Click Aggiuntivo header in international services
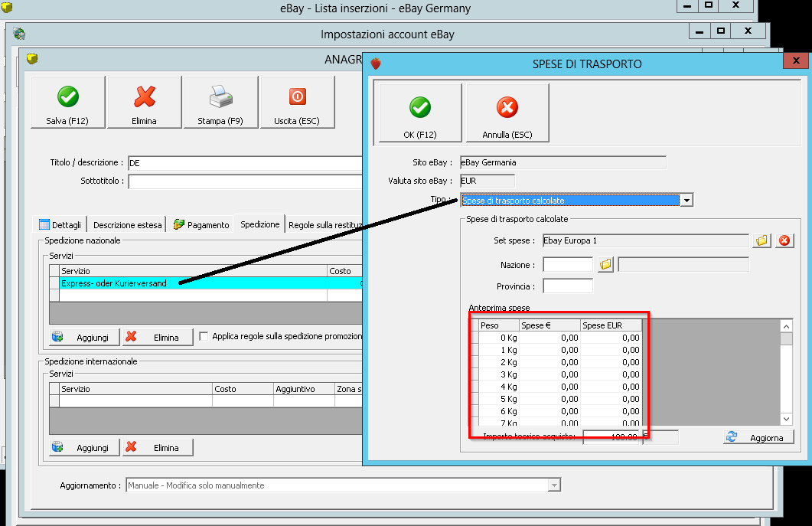 [x=304, y=389]
